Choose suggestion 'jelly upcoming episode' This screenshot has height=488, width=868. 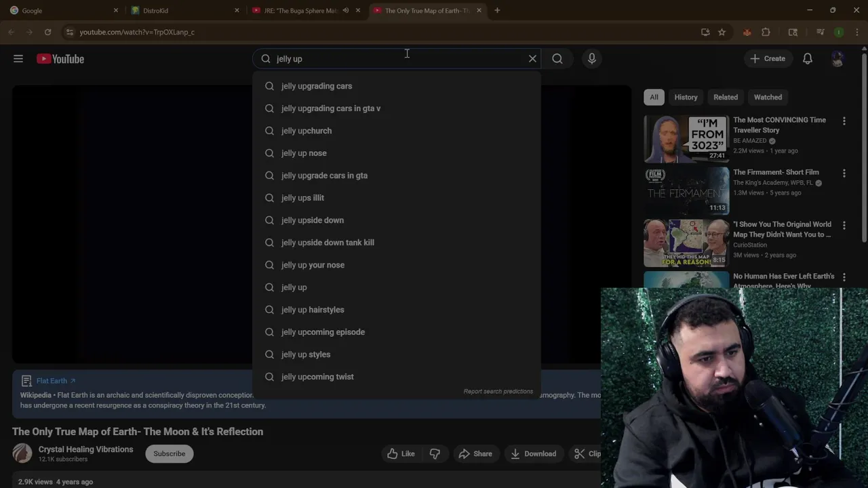point(397,332)
